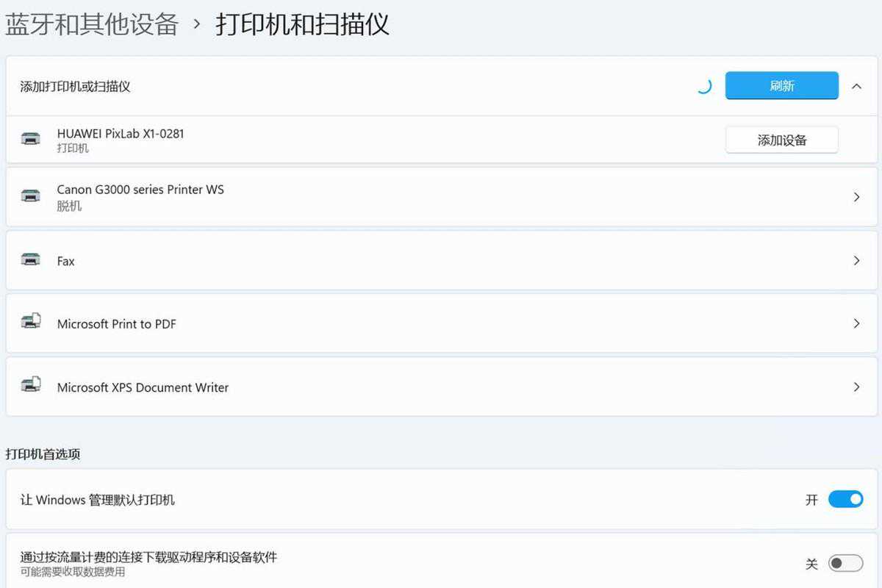The height and width of the screenshot is (588, 882).
Task: Turn off 让 Windows 管理默认打印机 toggle
Action: click(845, 500)
